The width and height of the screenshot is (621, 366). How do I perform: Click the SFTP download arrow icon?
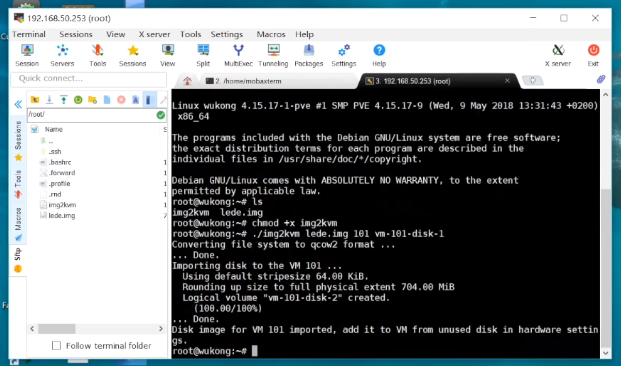[x=49, y=100]
